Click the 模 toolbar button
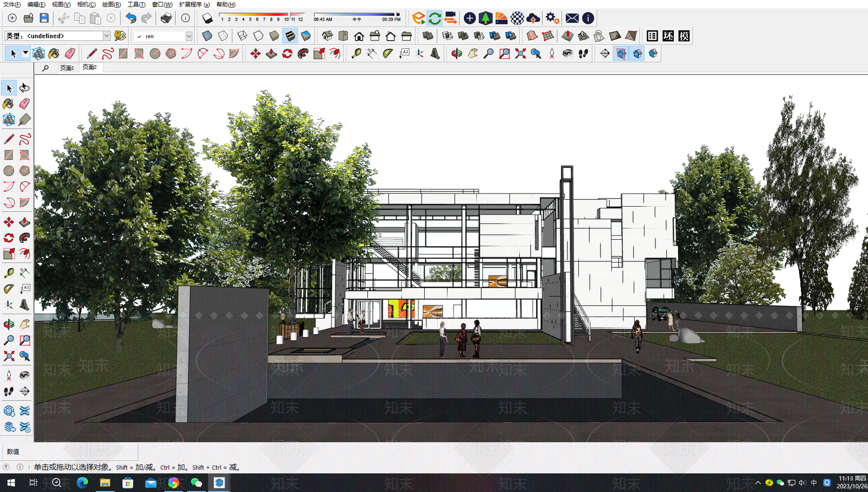Screen dimensions: 868x492 684,36
